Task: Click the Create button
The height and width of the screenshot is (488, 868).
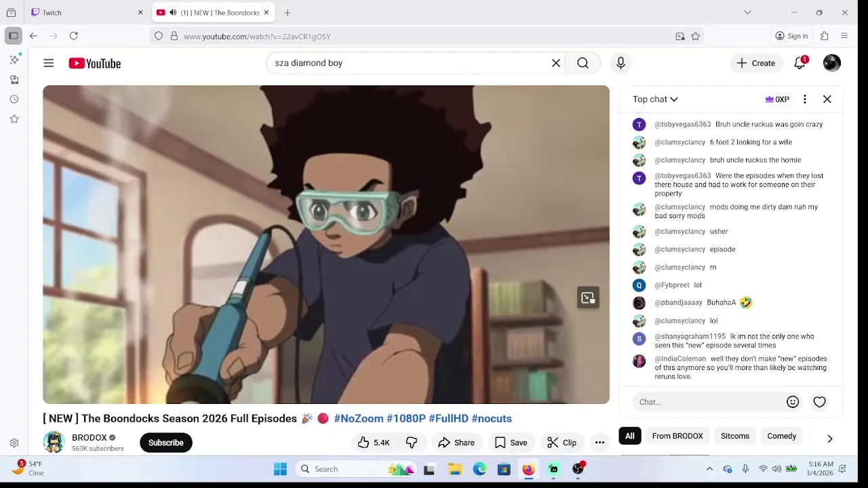Action: pos(756,63)
